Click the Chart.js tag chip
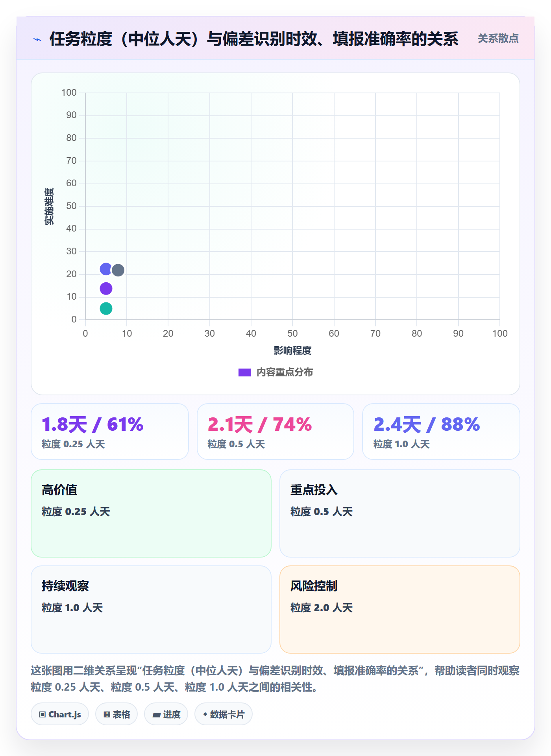 click(60, 714)
